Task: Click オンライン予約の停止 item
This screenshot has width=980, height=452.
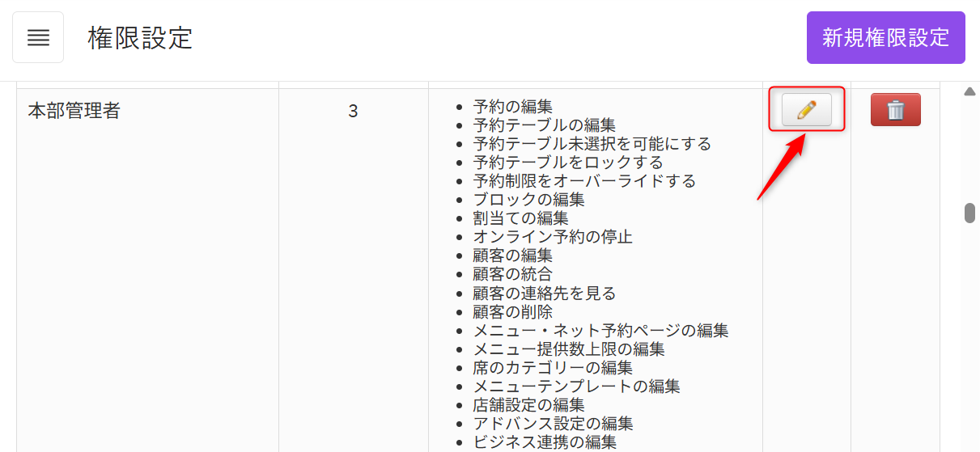Action: tap(553, 236)
